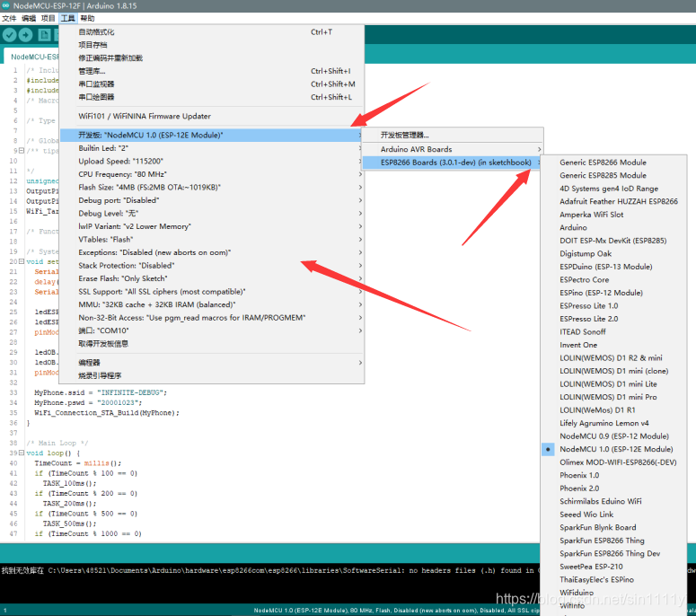696x616 pixels.
Task: Collapse the loop function fold at line 39
Action: 22,453
